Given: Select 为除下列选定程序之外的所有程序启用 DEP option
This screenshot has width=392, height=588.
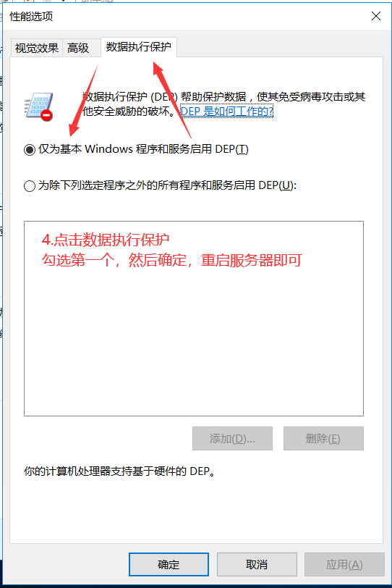Looking at the screenshot, I should pyautogui.click(x=160, y=185).
